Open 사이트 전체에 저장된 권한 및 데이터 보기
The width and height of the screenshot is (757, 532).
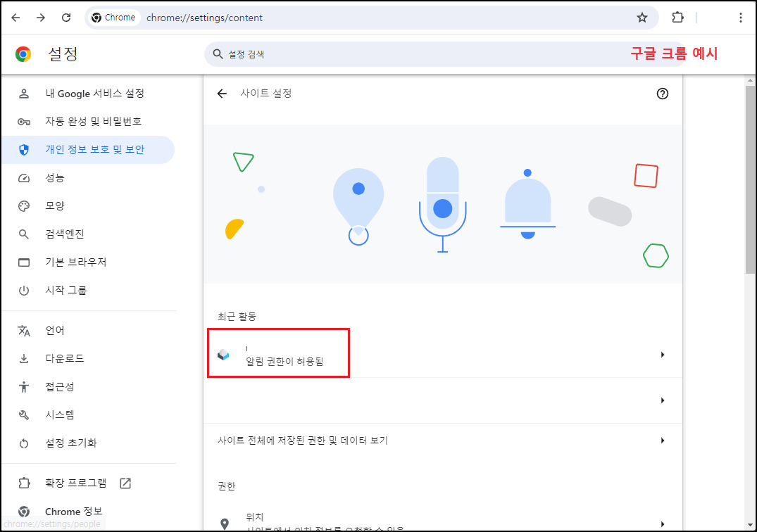pyautogui.click(x=443, y=441)
